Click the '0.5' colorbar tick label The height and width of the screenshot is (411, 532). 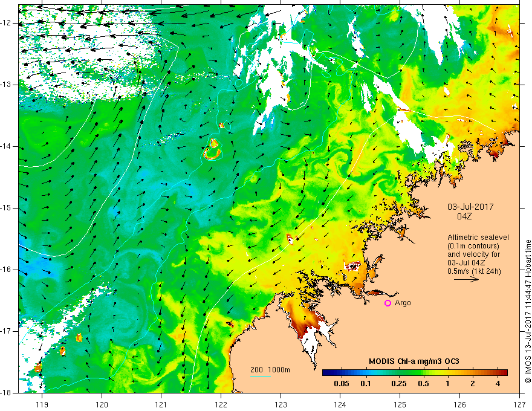(x=423, y=384)
